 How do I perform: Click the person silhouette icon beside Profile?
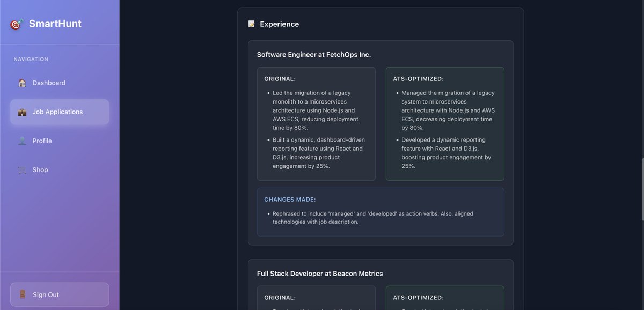click(x=21, y=141)
